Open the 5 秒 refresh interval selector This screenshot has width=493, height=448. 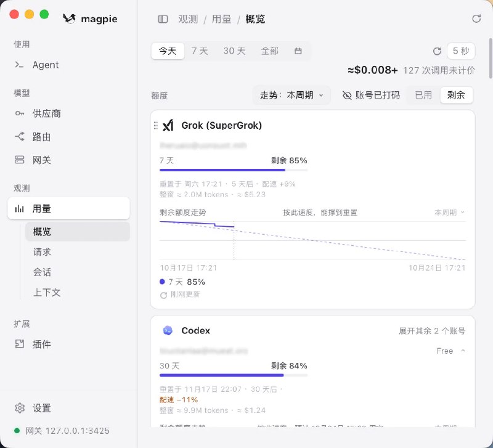click(461, 51)
